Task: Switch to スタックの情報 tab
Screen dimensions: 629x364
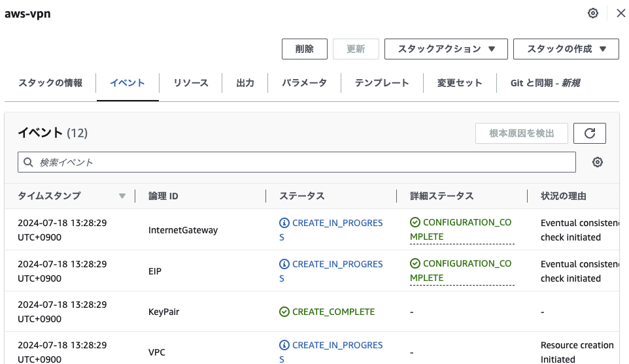Action: coord(50,83)
